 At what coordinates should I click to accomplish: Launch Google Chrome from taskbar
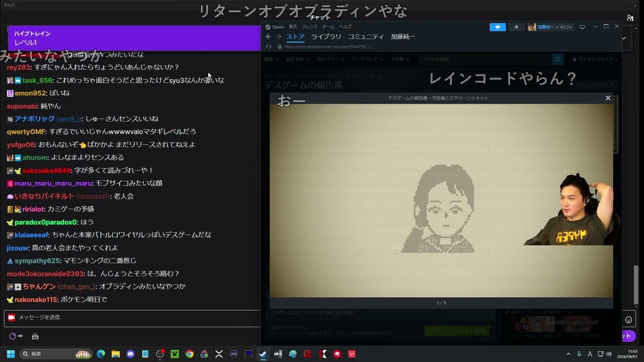[189, 354]
